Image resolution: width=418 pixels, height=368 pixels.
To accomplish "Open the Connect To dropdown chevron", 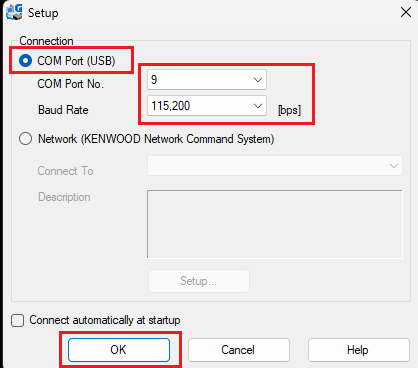I will tap(394, 166).
